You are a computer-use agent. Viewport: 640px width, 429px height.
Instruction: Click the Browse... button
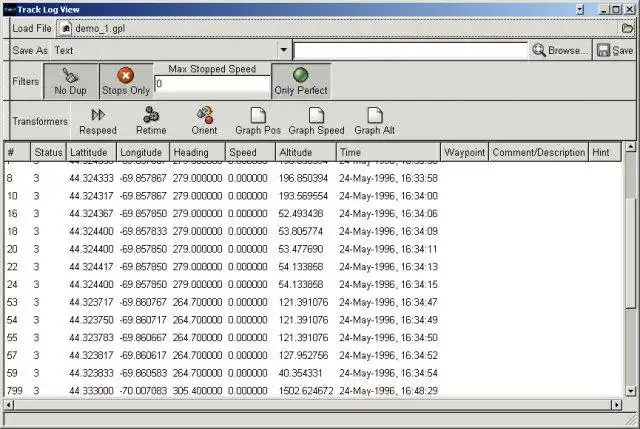(x=561, y=50)
